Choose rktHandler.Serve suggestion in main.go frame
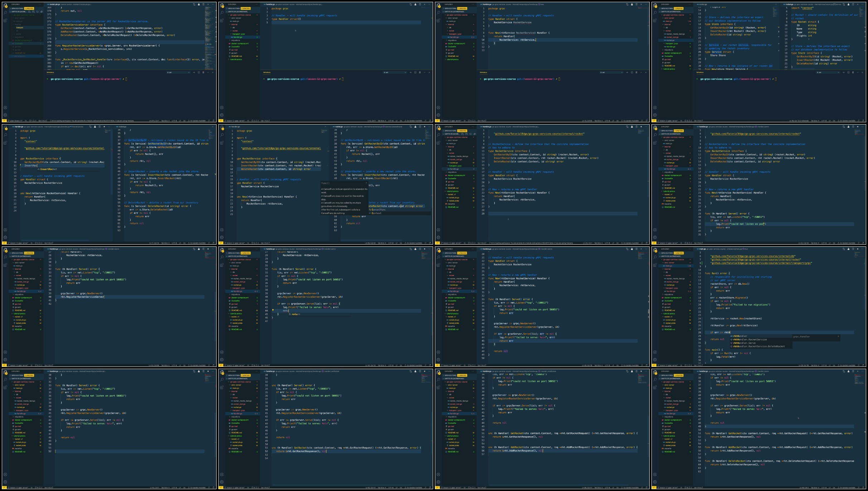The width and height of the screenshot is (868, 491). coord(761,343)
